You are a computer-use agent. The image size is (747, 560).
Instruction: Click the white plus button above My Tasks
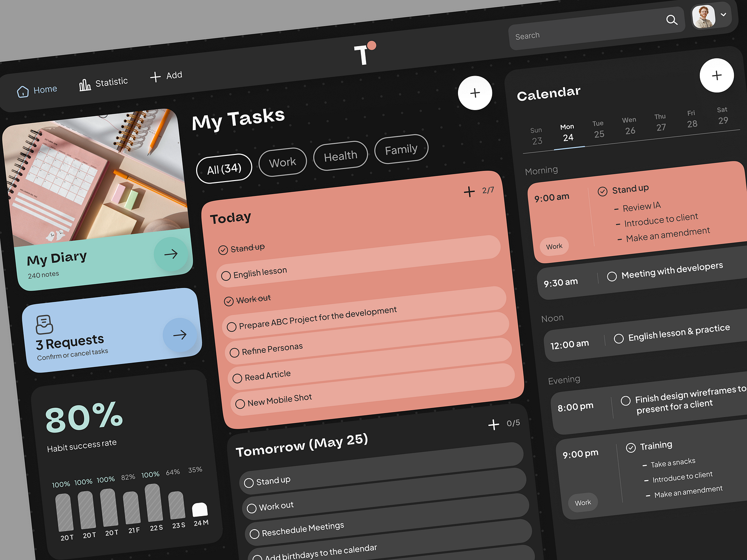click(475, 93)
